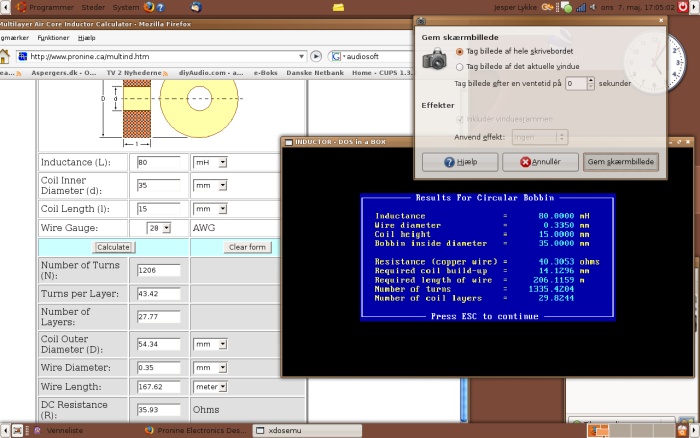Click the camera icon in screenshot dialog
This screenshot has width=700, height=438.
[x=434, y=59]
